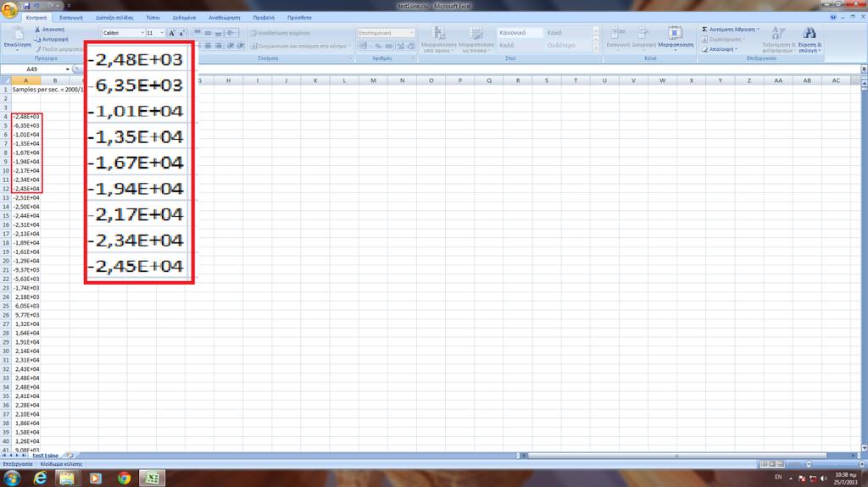Select column M header
Image resolution: width=868 pixels, height=487 pixels.
point(373,80)
